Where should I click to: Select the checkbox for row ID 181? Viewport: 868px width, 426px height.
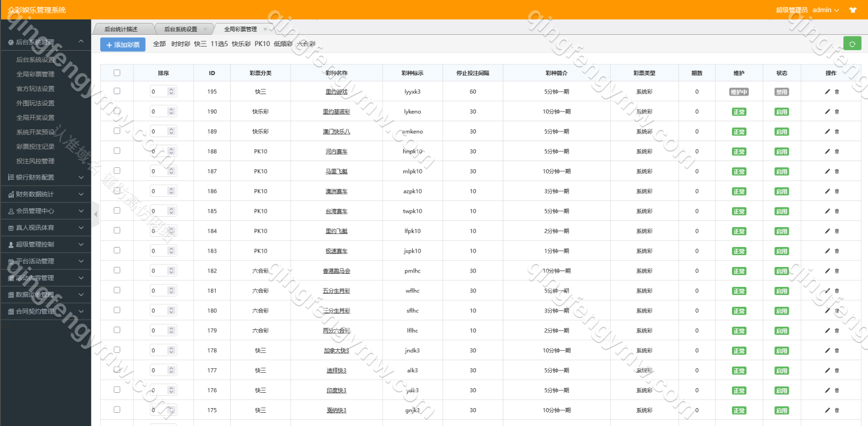(117, 290)
